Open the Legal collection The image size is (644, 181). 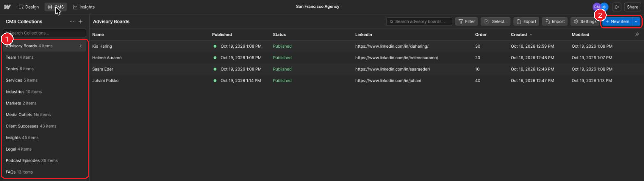click(x=45, y=149)
